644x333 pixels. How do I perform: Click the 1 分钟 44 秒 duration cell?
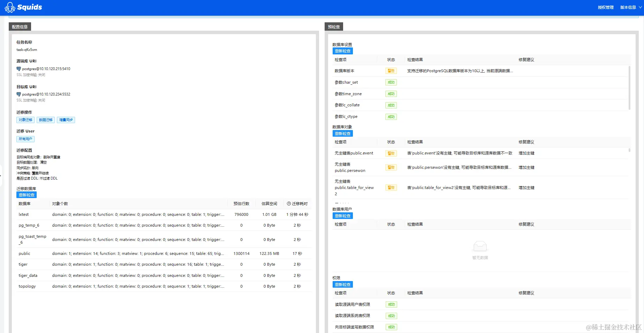[297, 214]
